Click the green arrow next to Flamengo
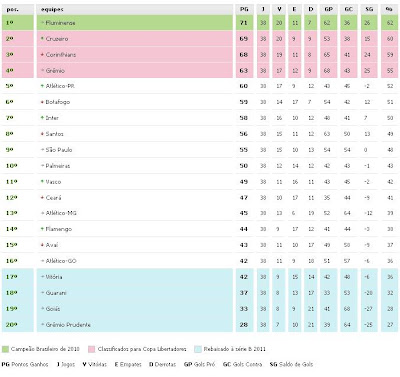Image resolution: width=400 pixels, height=377 pixels. click(x=42, y=229)
